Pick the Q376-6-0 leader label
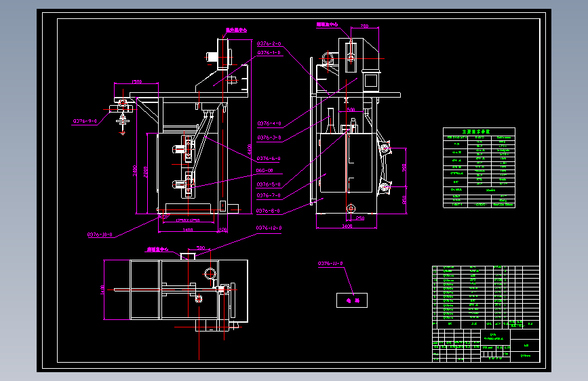The height and width of the screenshot is (381, 588). coord(269,159)
